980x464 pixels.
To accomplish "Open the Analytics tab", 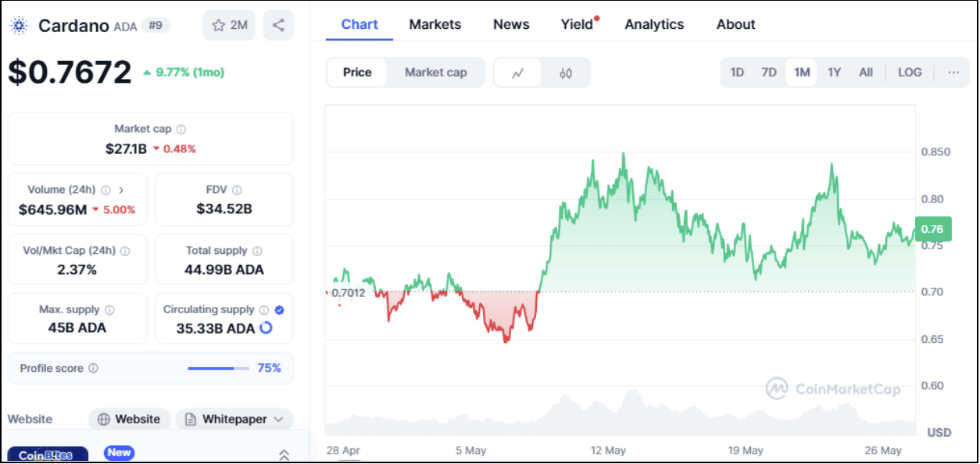I will point(654,24).
